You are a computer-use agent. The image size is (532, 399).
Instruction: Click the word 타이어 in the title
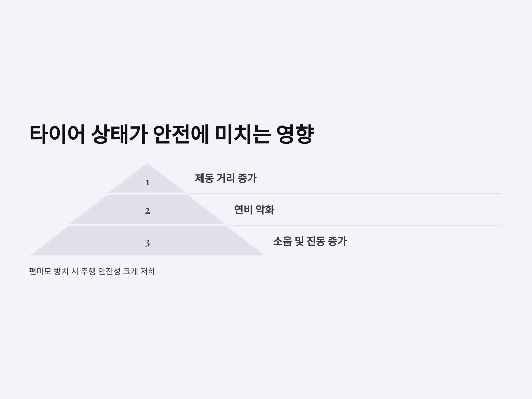pyautogui.click(x=57, y=134)
